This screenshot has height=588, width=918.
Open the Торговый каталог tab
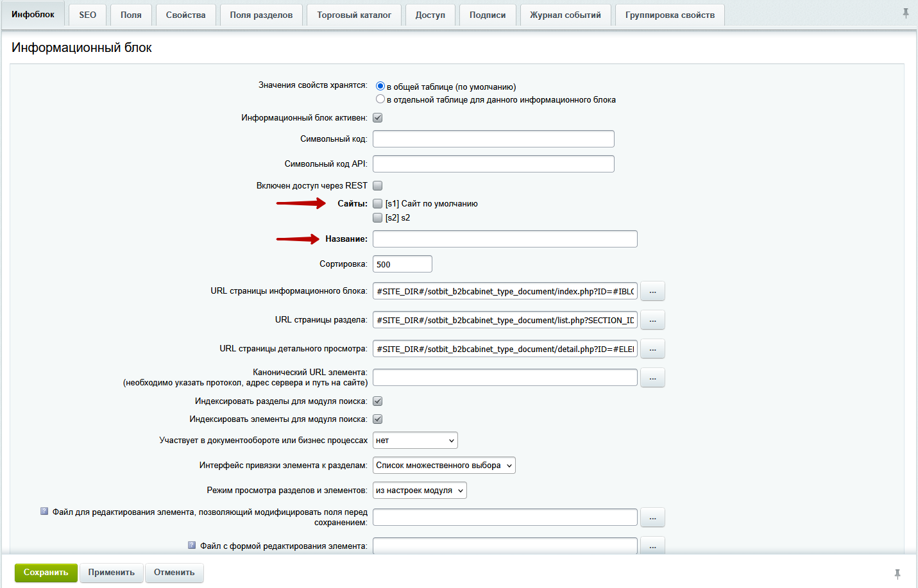tap(353, 14)
